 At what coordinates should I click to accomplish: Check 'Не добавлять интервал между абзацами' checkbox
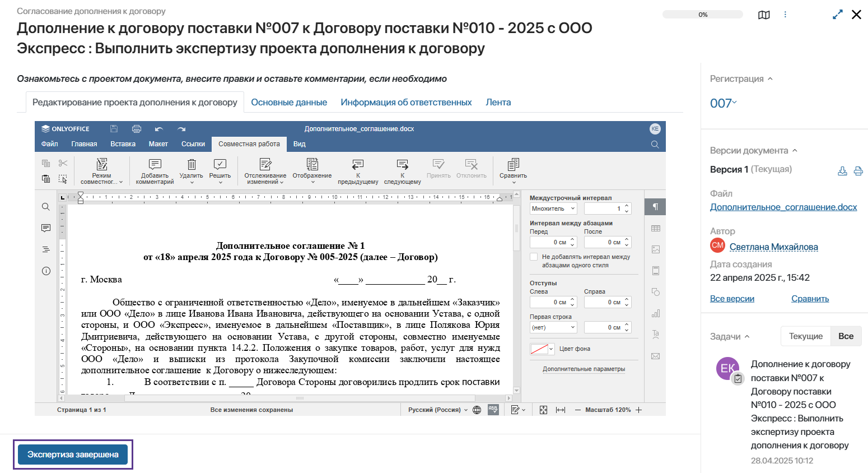pos(534,257)
